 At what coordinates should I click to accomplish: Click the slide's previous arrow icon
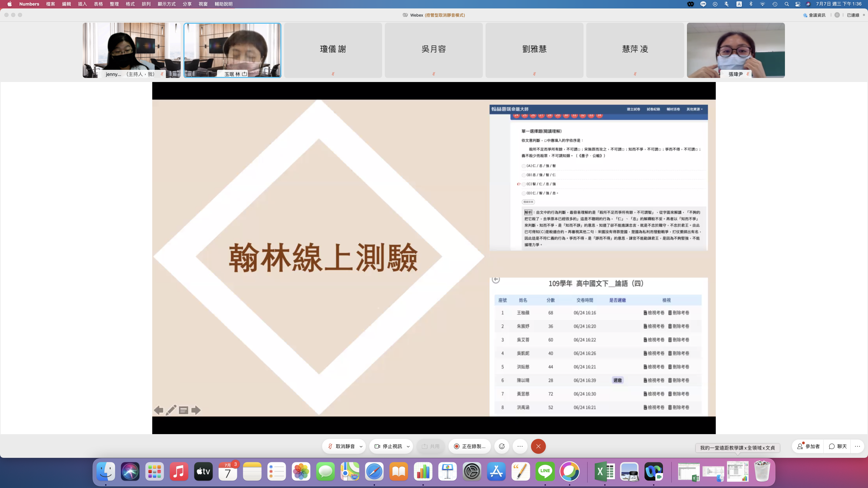click(x=158, y=410)
